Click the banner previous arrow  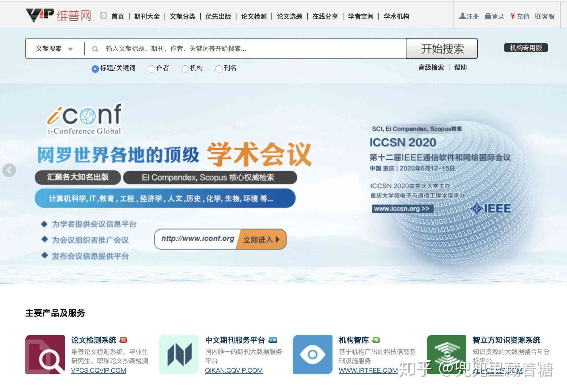[x=9, y=170]
